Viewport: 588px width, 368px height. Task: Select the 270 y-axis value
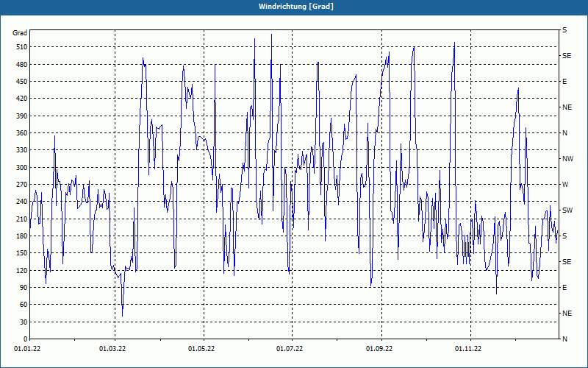click(x=22, y=185)
